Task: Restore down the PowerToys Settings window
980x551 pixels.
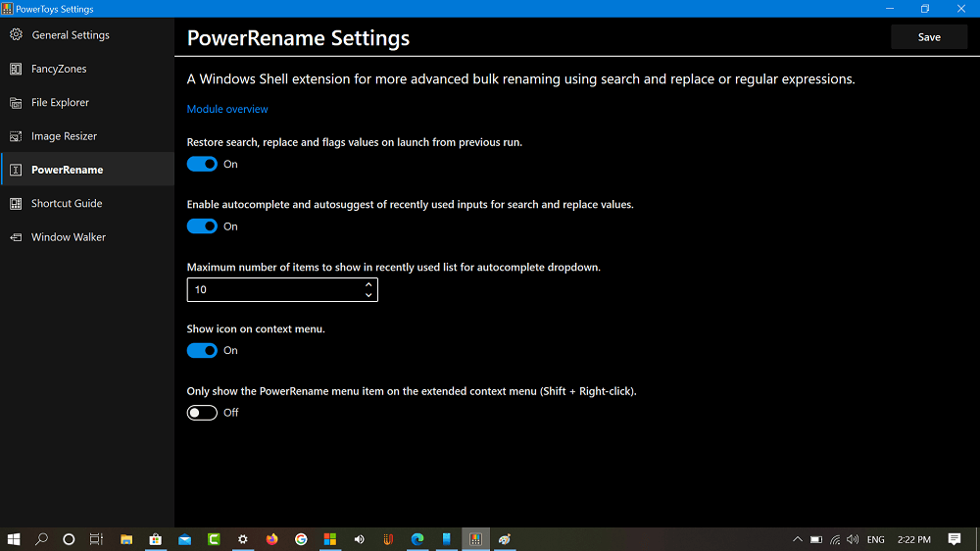Action: pyautogui.click(x=925, y=9)
